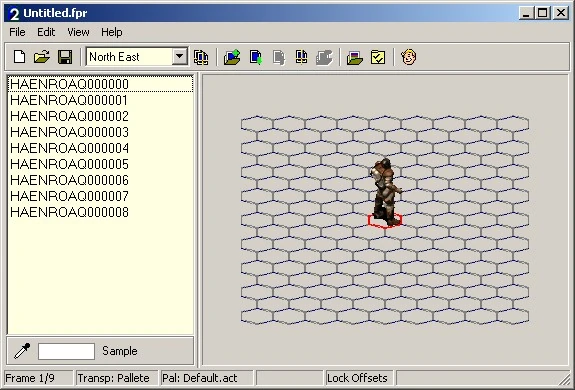Select frame HAENROAQ000000
Screen dimensions: 575x390
(100, 84)
